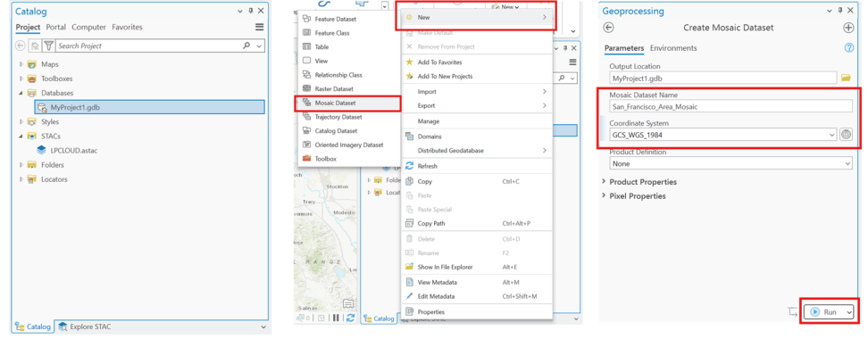Open the coordinate system globe picker
This screenshot has width=868, height=339.
(x=846, y=135)
